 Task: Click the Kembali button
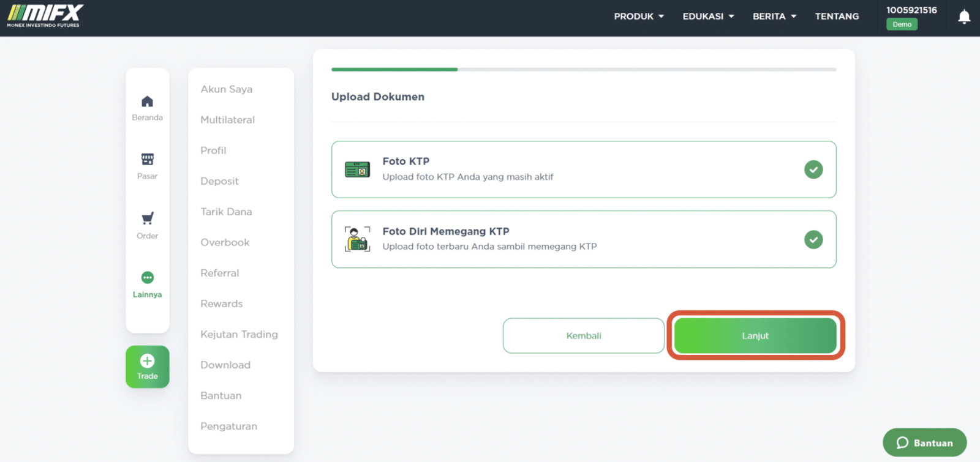[584, 335]
